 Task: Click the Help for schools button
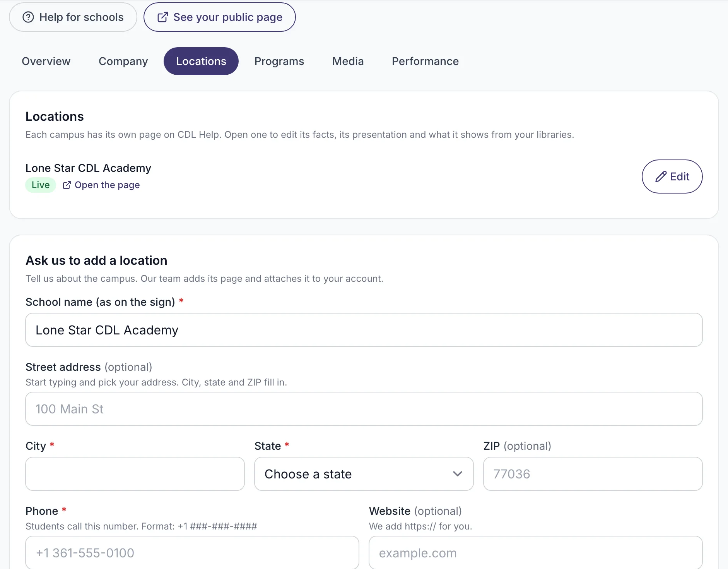(73, 17)
